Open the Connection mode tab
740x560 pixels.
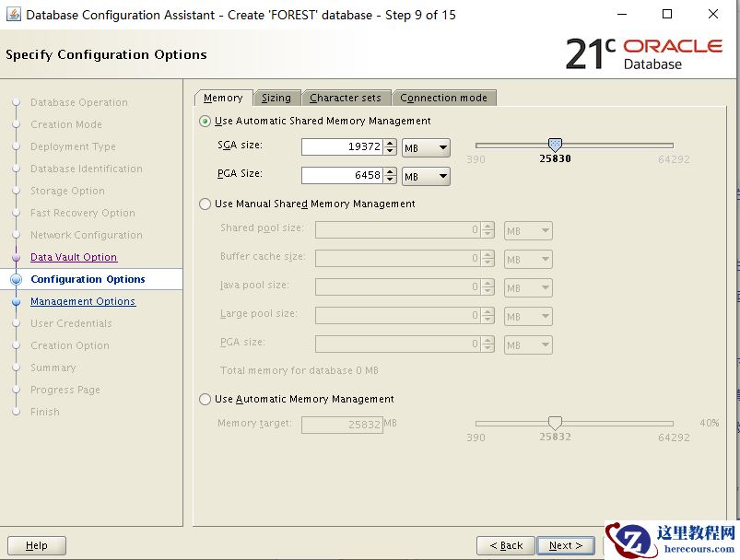(443, 98)
